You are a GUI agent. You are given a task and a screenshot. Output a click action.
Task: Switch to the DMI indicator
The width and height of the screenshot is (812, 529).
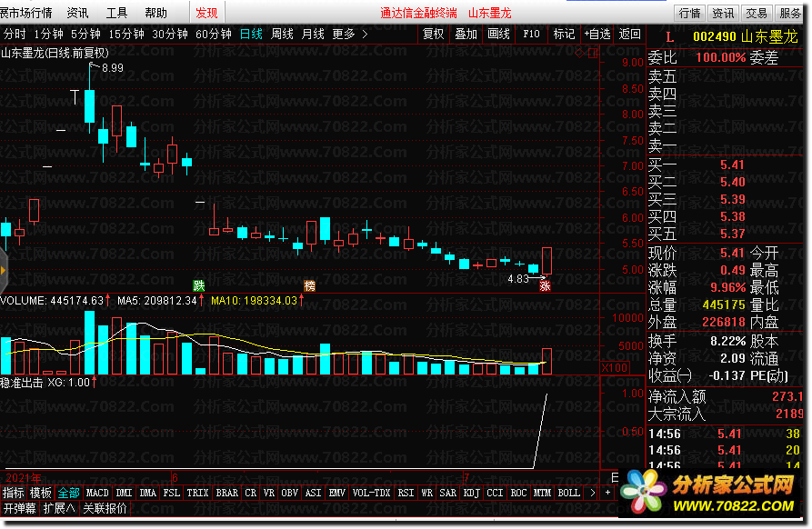tap(124, 493)
